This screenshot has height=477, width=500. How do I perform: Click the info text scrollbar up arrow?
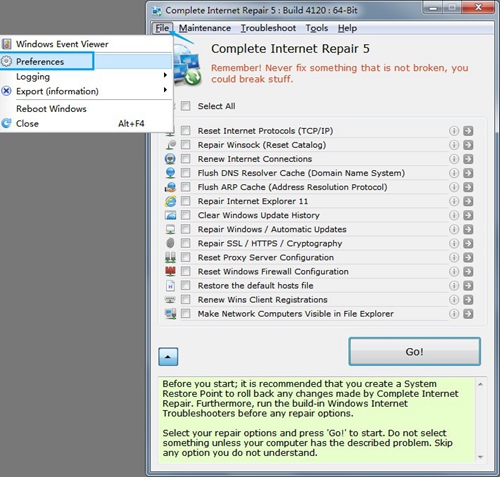(x=480, y=384)
